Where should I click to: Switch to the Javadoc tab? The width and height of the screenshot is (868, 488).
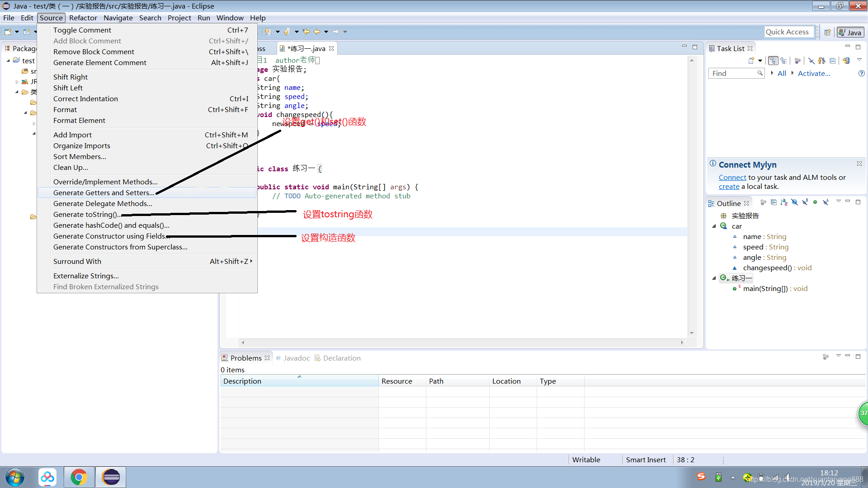[x=297, y=358]
